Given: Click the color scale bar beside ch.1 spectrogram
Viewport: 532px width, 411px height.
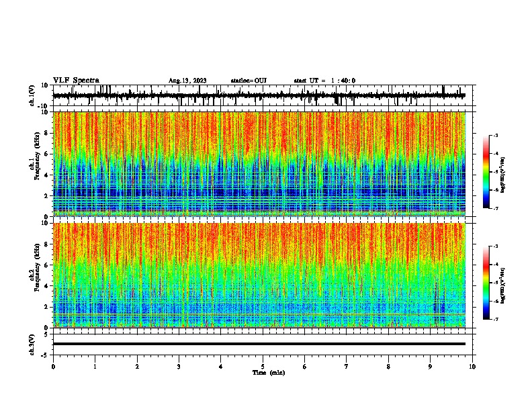Looking at the screenshot, I should point(486,172).
